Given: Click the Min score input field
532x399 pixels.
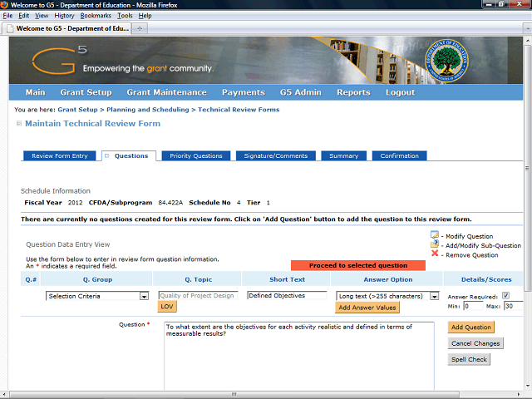Looking at the screenshot, I should tap(473, 306).
